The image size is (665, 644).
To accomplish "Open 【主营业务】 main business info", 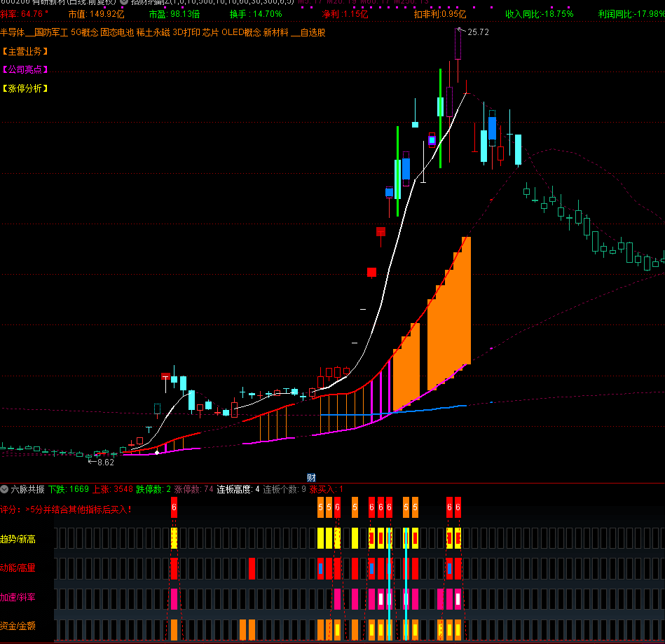I will [x=25, y=51].
